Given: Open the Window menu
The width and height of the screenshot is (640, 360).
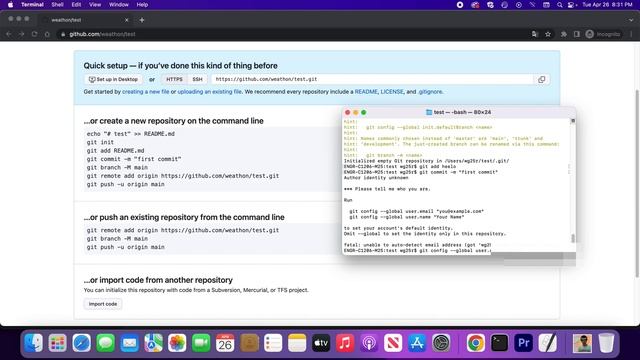Looking at the screenshot, I should 119,5.
